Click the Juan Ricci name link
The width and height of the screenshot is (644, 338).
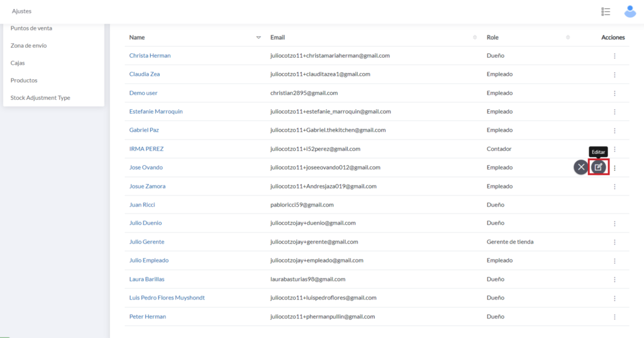pyautogui.click(x=142, y=205)
